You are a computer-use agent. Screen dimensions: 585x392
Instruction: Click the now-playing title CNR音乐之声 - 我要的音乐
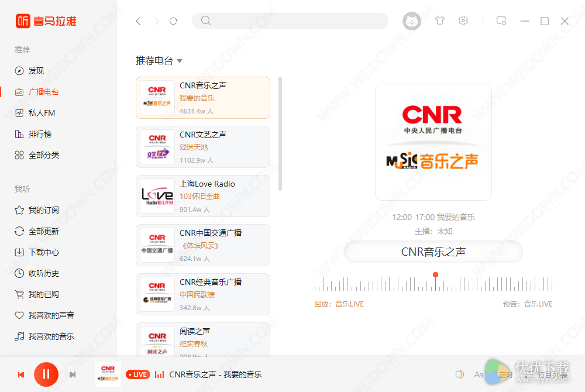[216, 374]
